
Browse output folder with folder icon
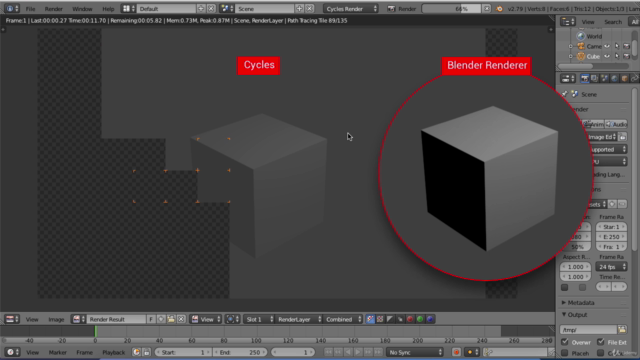[x=622, y=329]
